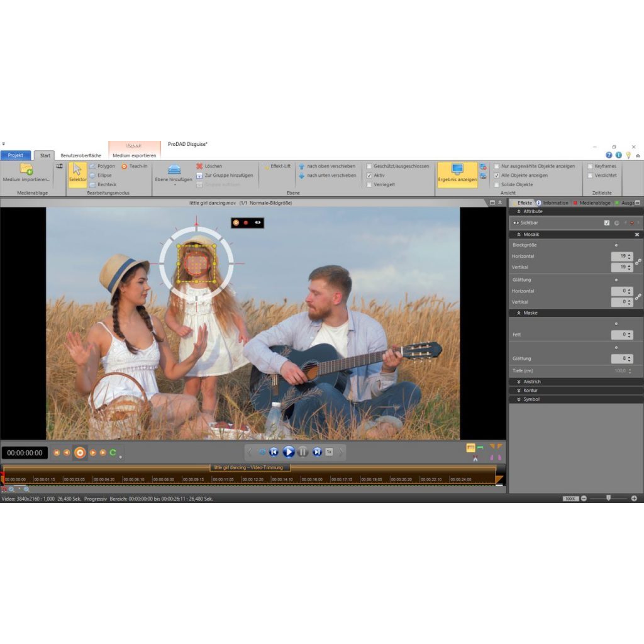The image size is (644, 644).
Task: Click the Maske Fett value stepper
Action: pyautogui.click(x=629, y=335)
